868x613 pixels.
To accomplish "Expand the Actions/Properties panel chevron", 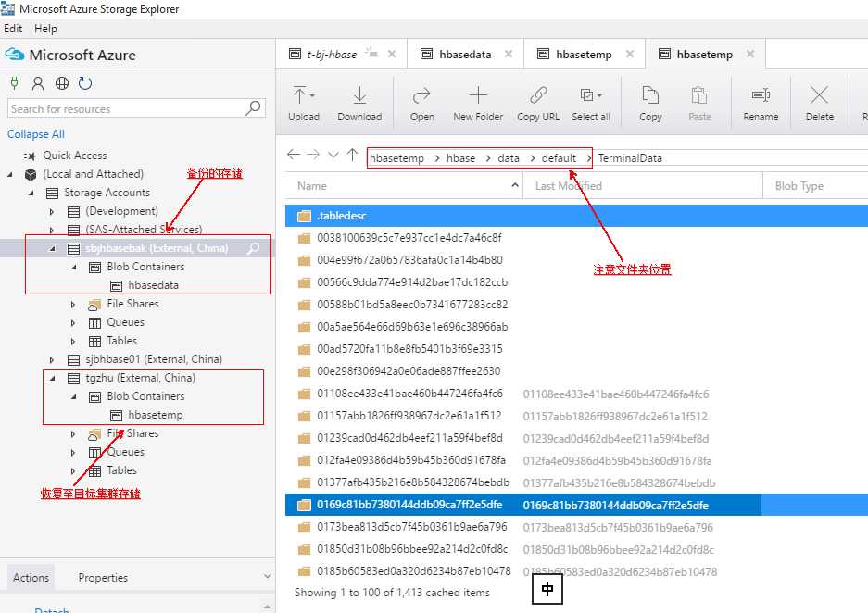I will (x=268, y=577).
